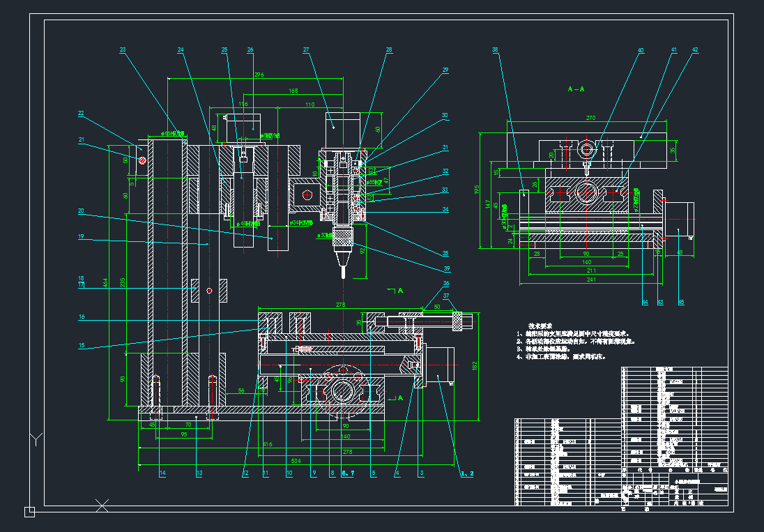The image size is (764, 532).
Task: Select the A – A section view title
Action: click(576, 89)
